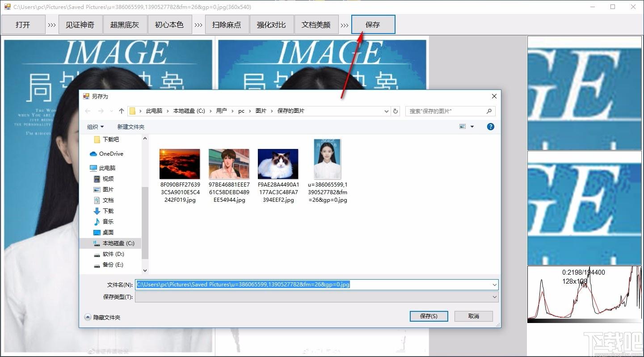Open the 保存类型 file type dropdown
This screenshot has height=357, width=644.
(317, 297)
